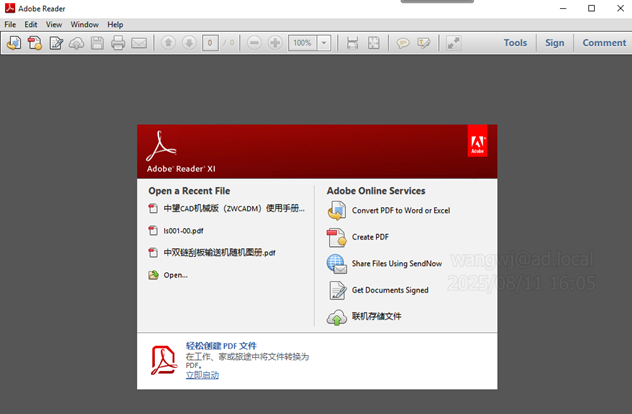Open the Window menu
The image size is (632, 414).
click(x=85, y=24)
